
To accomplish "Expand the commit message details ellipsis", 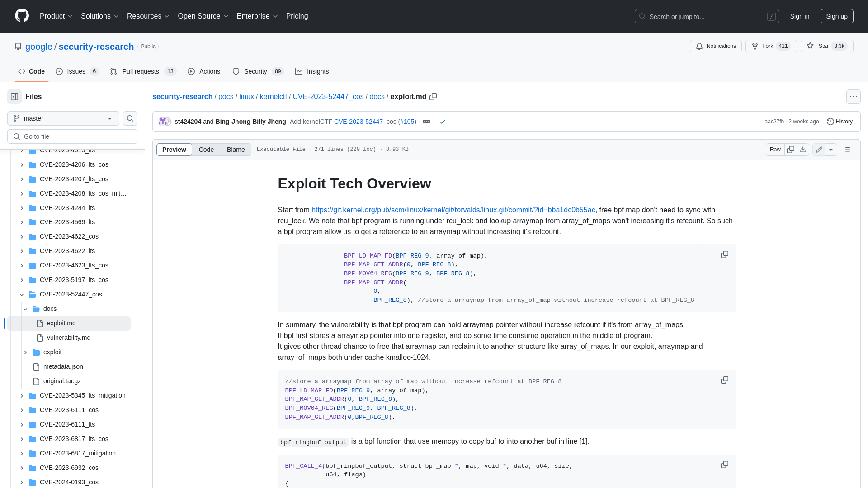I will 426,122.
